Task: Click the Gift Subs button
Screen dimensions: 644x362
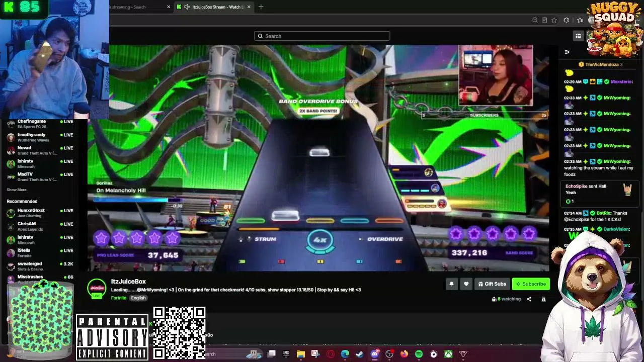Action: click(492, 284)
